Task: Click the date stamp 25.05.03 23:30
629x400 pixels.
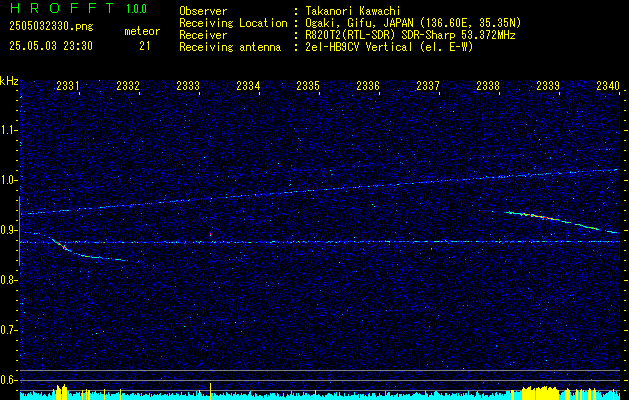Action: 51,46
